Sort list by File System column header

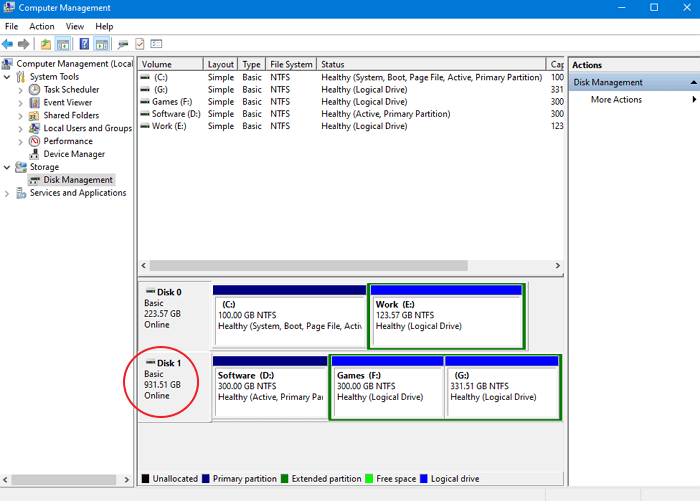291,64
